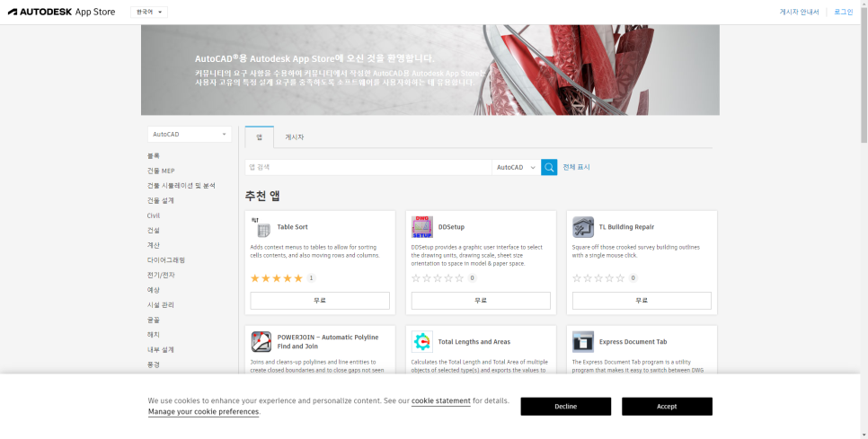Open the AutoCAD filter dropdown in search bar
The image size is (868, 439).
pos(516,167)
